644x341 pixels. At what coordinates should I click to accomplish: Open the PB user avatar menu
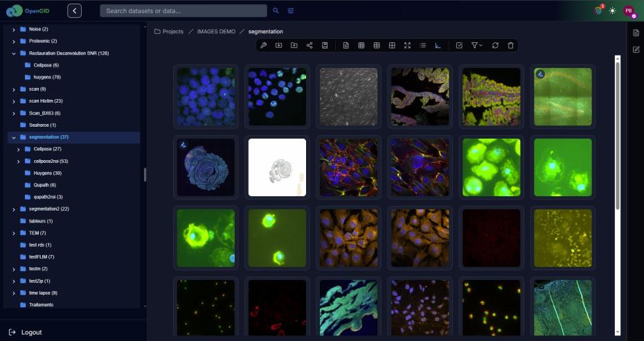pos(629,11)
